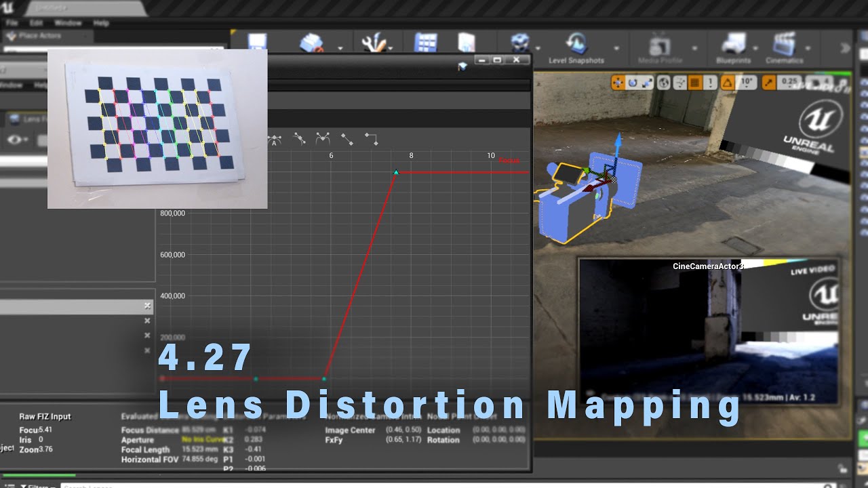Select the curve key at the top peak
This screenshot has width=868, height=488.
pos(396,172)
